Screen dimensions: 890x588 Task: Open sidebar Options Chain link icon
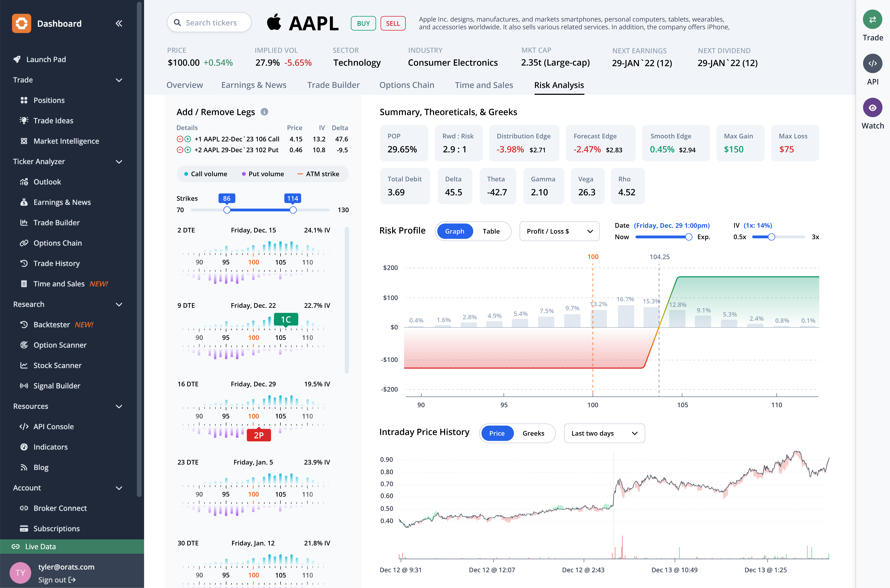(24, 243)
